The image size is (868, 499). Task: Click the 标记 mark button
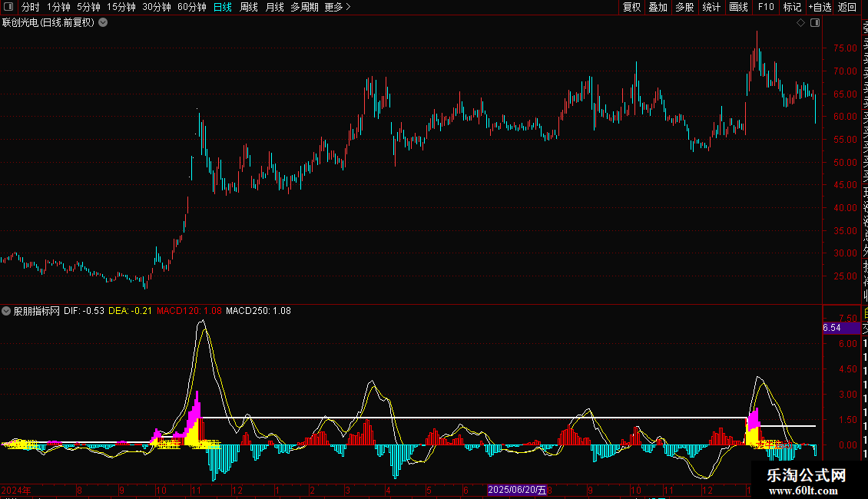click(792, 7)
